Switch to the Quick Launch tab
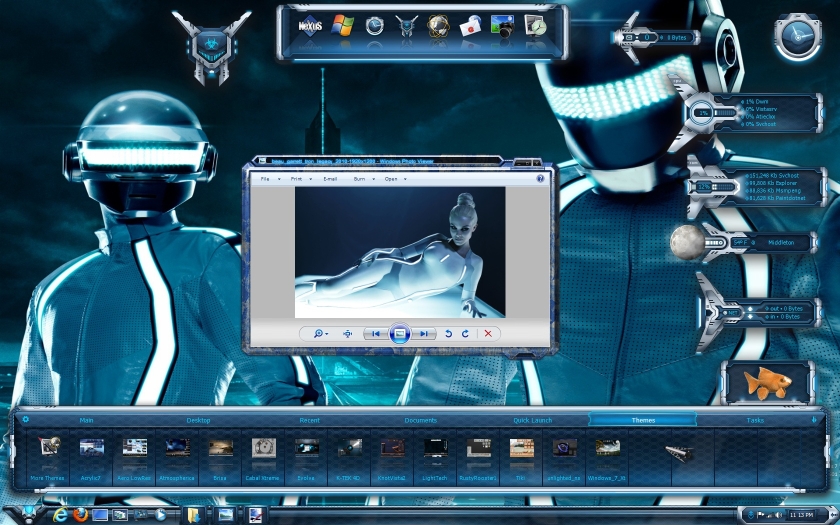Viewport: 840px width, 525px height. click(x=532, y=420)
